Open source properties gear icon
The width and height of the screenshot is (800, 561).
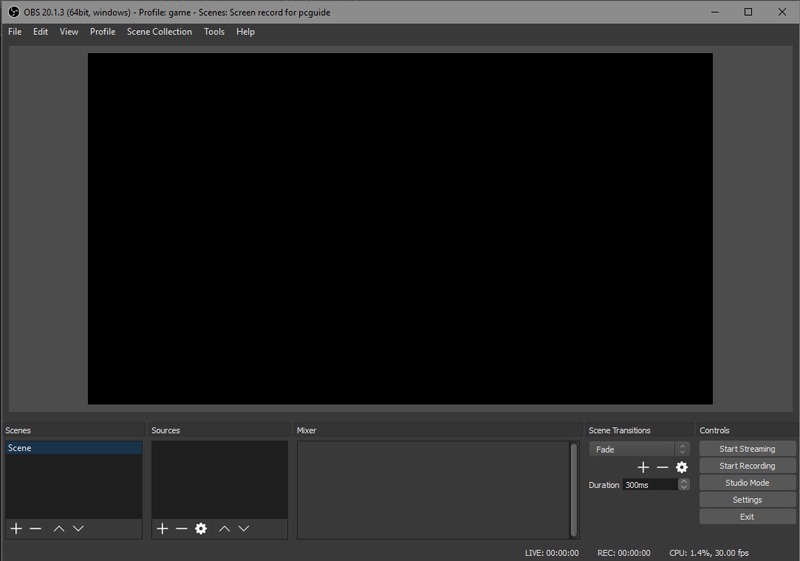coord(201,528)
